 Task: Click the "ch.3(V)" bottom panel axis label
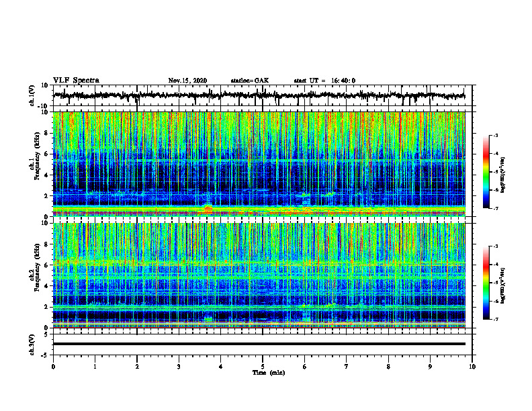(32, 345)
